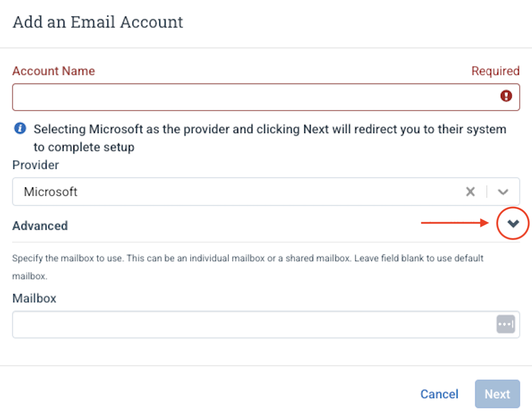The image size is (532, 419).
Task: Focus the Mailbox input field
Action: click(x=266, y=325)
